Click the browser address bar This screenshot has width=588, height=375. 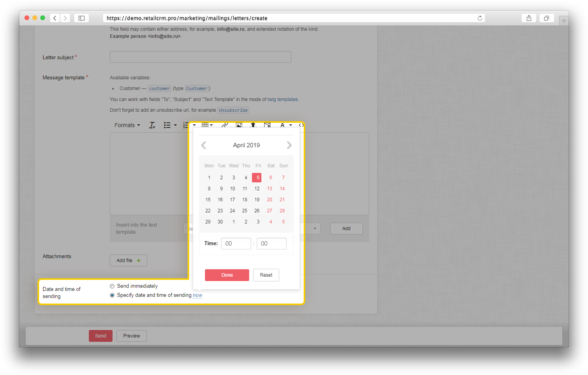tap(294, 18)
